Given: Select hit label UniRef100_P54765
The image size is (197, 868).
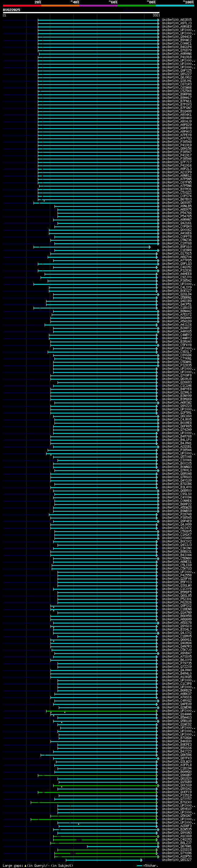Looking at the screenshot, I should (177, 216).
